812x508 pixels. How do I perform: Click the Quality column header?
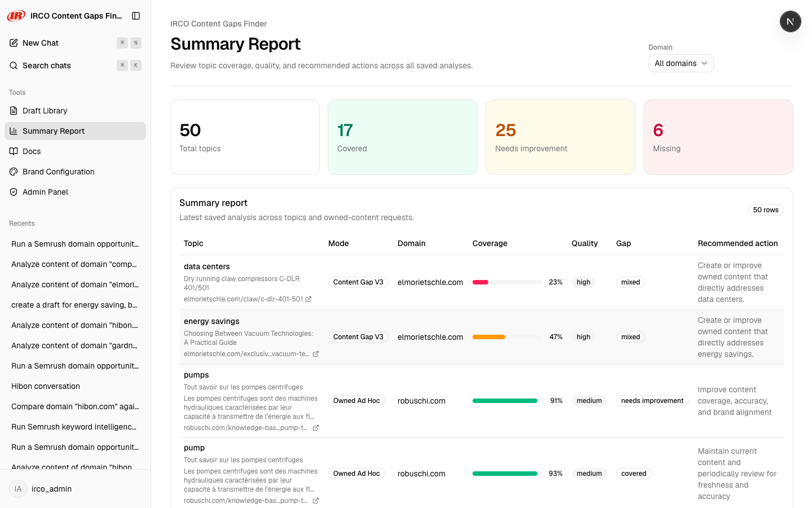tap(585, 243)
